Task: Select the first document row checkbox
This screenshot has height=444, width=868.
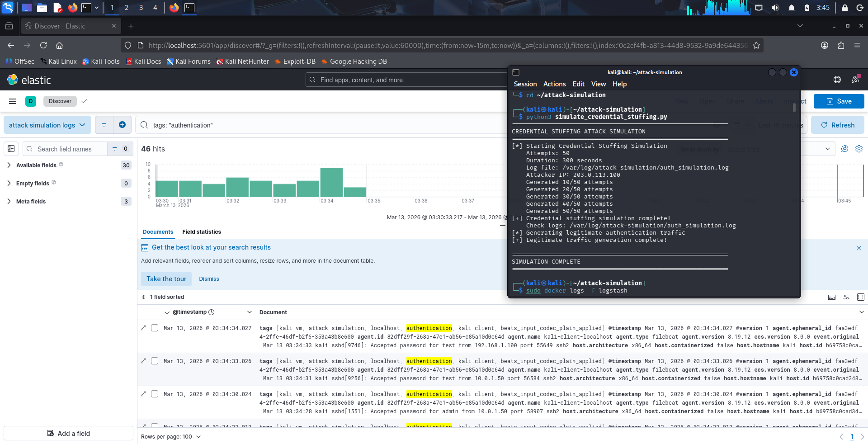Action: [x=155, y=328]
